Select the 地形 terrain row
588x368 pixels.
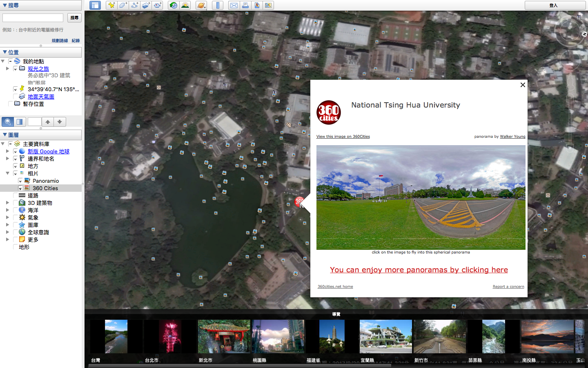(41, 247)
